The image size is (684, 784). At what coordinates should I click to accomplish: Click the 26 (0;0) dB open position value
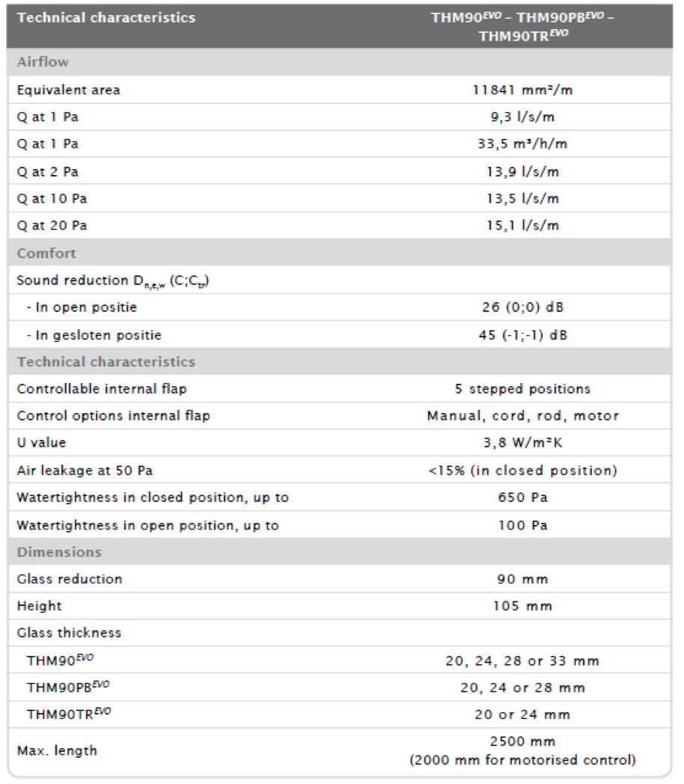click(x=522, y=307)
